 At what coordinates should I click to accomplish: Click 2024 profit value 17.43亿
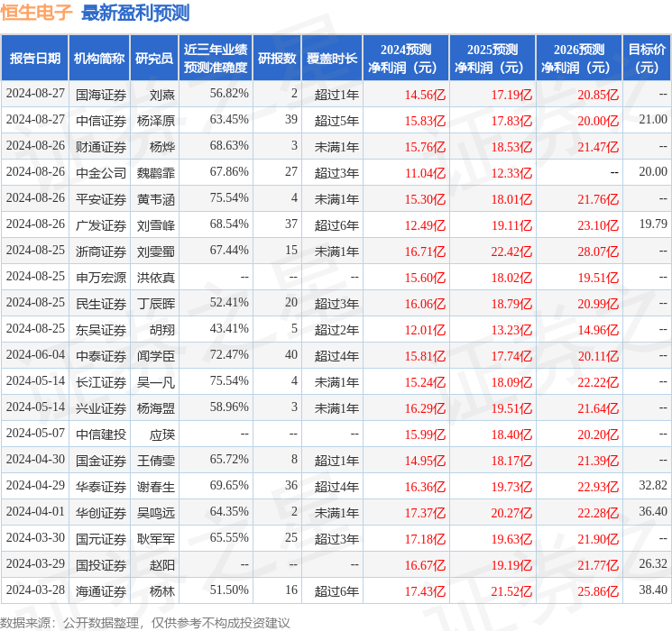pos(425,591)
